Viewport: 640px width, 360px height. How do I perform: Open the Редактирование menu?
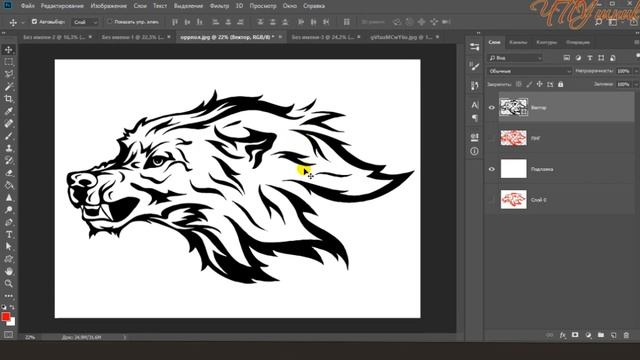(x=62, y=6)
